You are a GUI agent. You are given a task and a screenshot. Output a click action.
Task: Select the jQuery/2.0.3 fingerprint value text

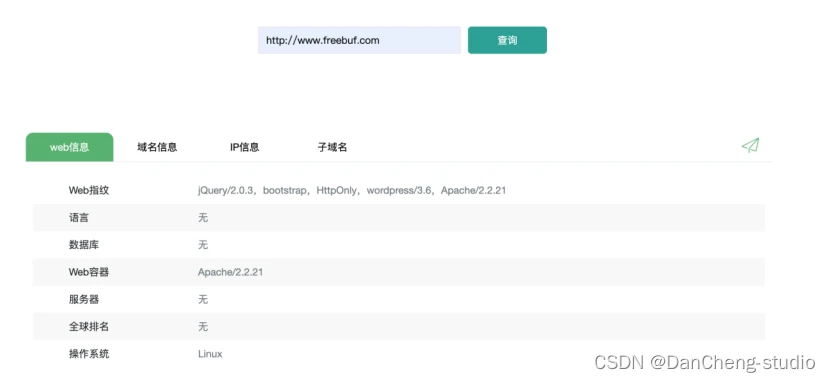pyautogui.click(x=225, y=190)
